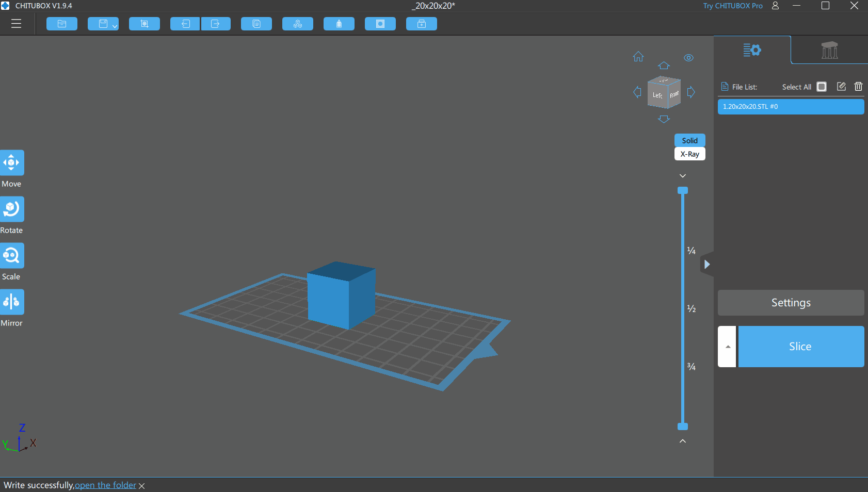The image size is (868, 492).
Task: Open the save options dropdown arrow
Action: [115, 26]
